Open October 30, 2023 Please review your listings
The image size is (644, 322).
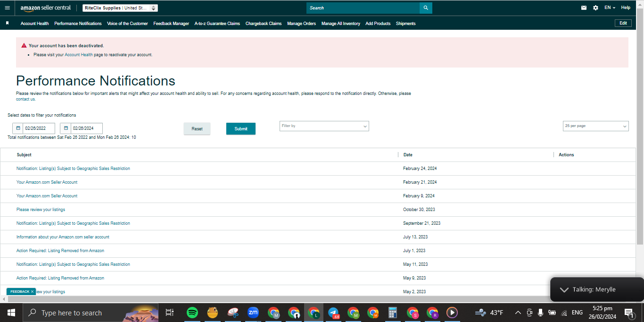click(41, 210)
